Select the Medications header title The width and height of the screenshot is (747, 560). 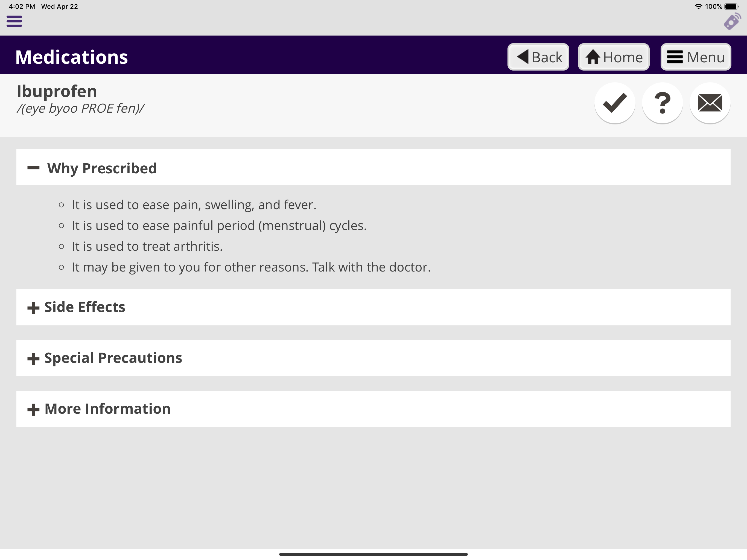72,57
